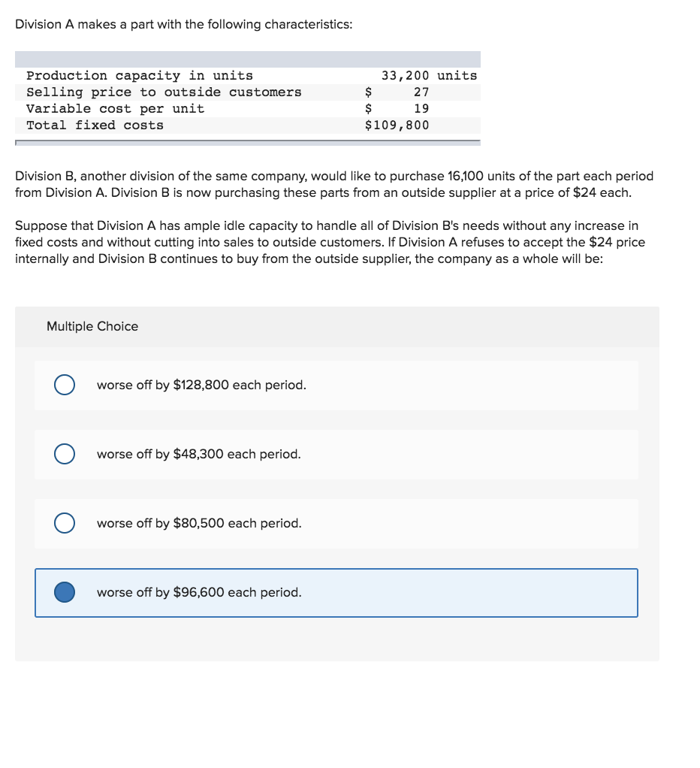Click the 'Multiple Choice' heading
This screenshot has width=700, height=768.
click(x=92, y=326)
